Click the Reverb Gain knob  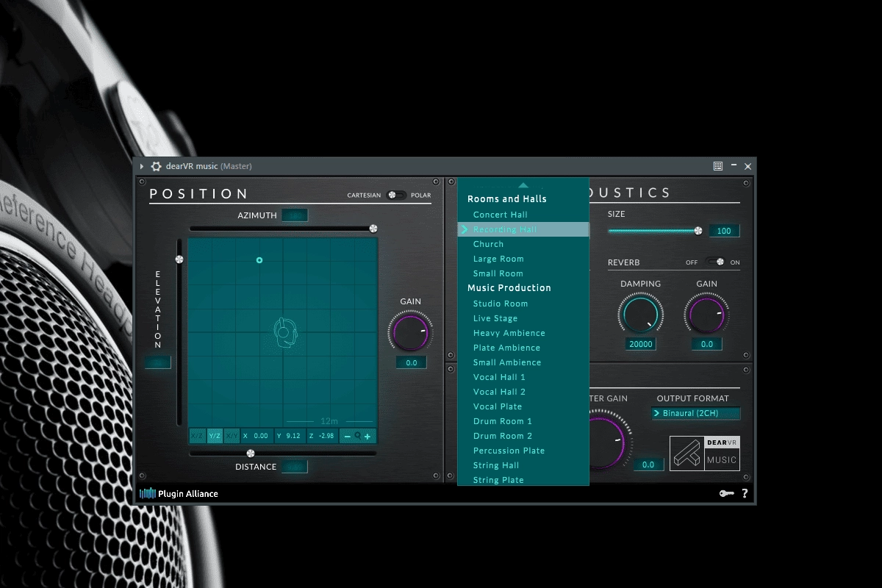706,315
